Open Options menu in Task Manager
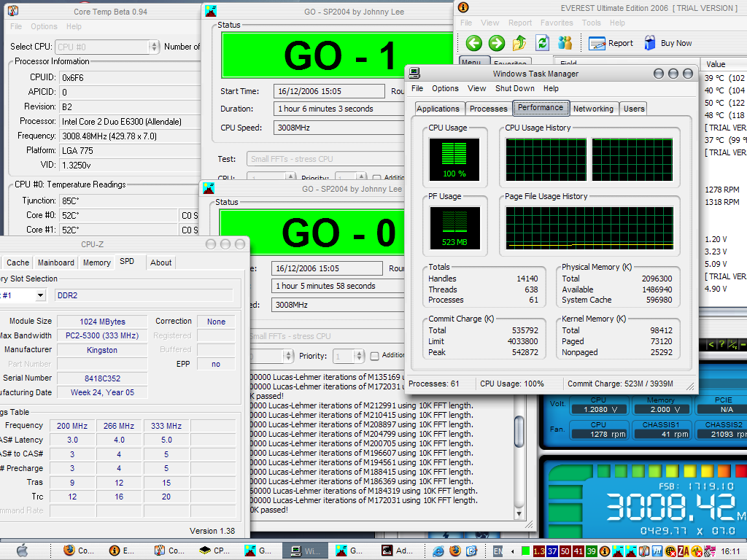The height and width of the screenshot is (560, 747). tap(445, 88)
